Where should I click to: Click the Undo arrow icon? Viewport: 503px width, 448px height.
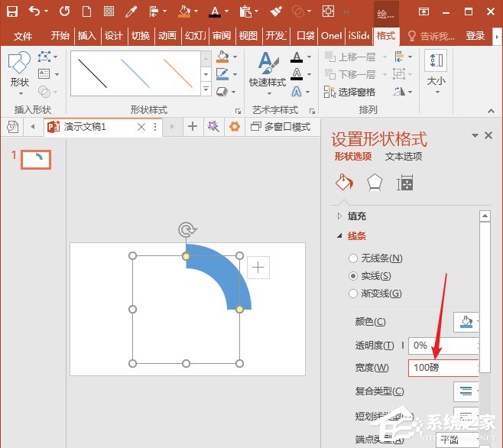click(x=34, y=11)
